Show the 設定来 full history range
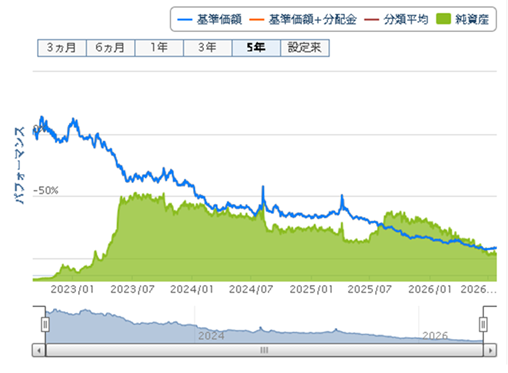This screenshot has height=373, width=508. point(305,48)
